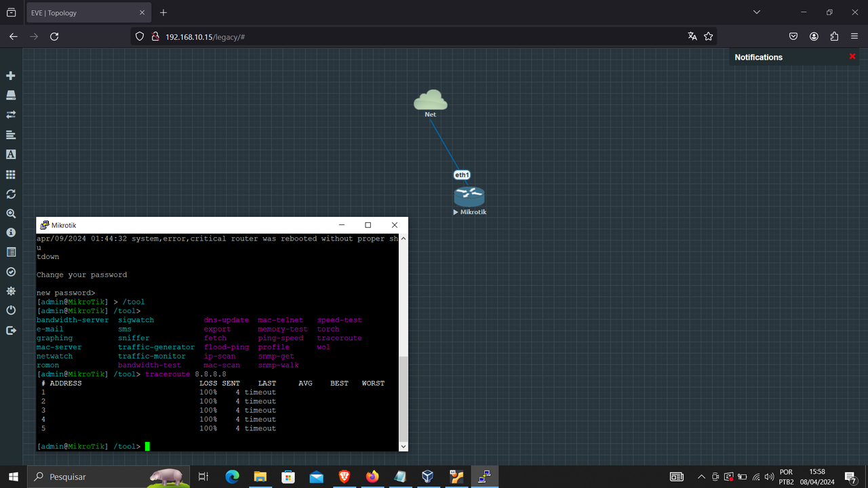The width and height of the screenshot is (868, 488).
Task: Refresh the topology from the sidebar
Action: (11, 194)
